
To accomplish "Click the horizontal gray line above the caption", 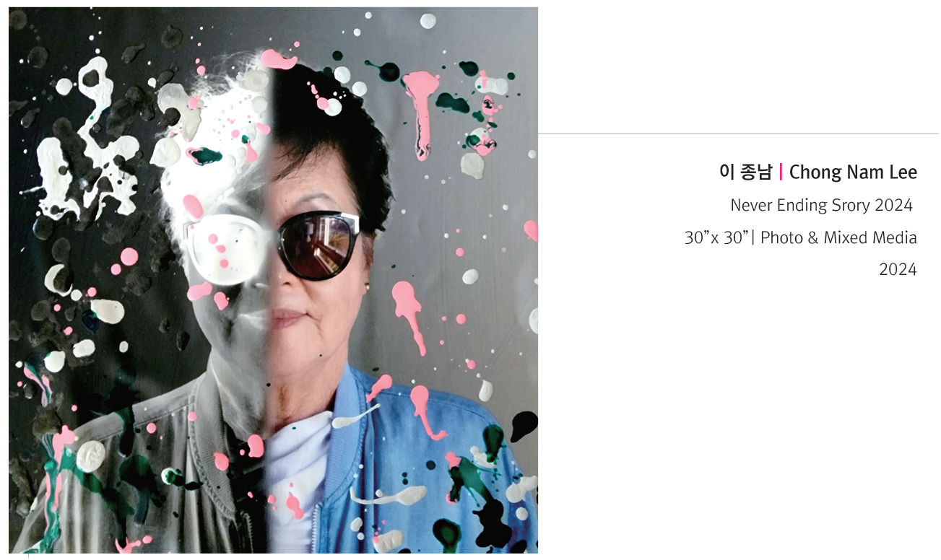I will point(738,134).
